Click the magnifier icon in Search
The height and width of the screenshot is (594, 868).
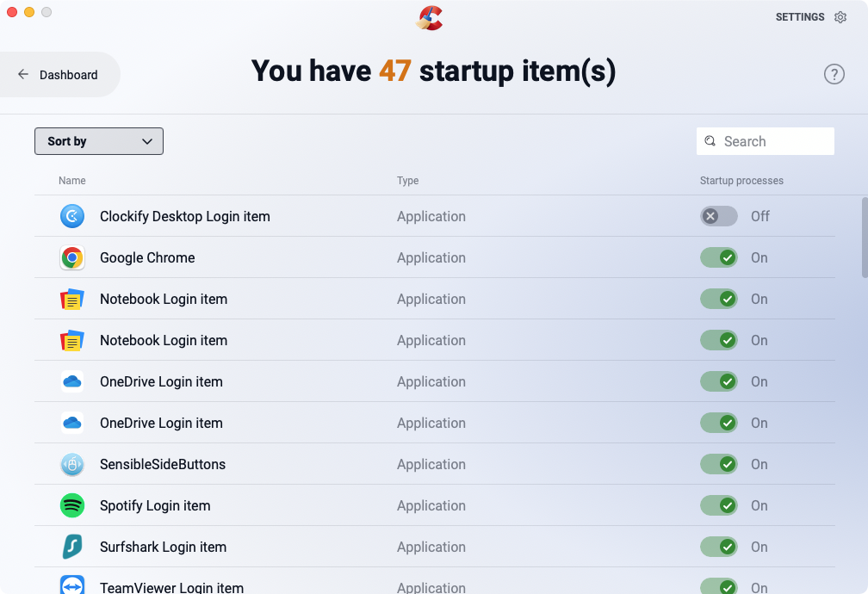[710, 141]
